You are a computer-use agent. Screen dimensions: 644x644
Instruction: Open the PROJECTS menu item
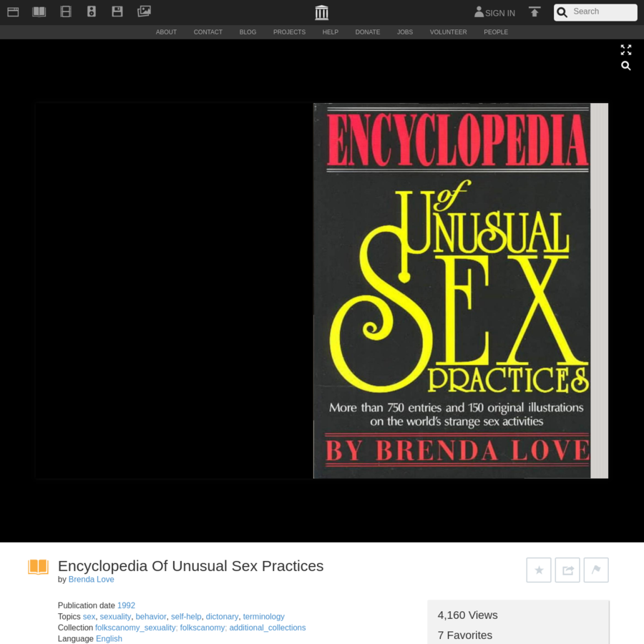coord(289,32)
